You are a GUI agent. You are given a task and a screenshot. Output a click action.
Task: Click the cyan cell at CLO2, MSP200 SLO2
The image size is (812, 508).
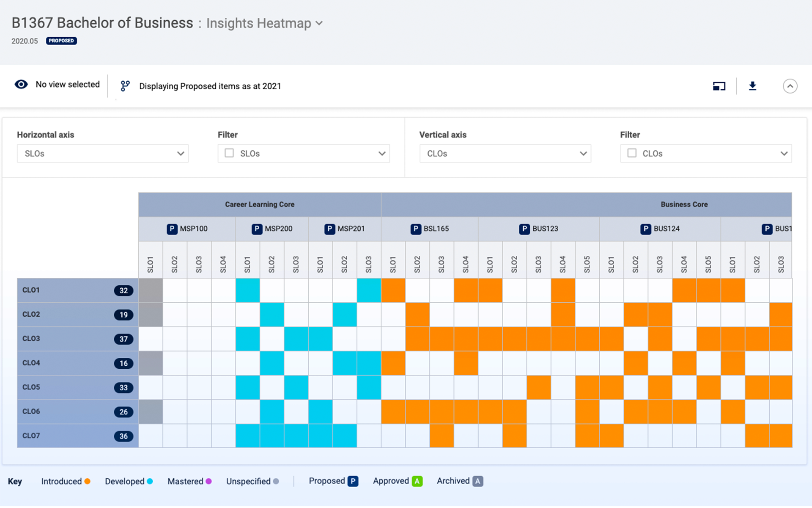coord(272,315)
